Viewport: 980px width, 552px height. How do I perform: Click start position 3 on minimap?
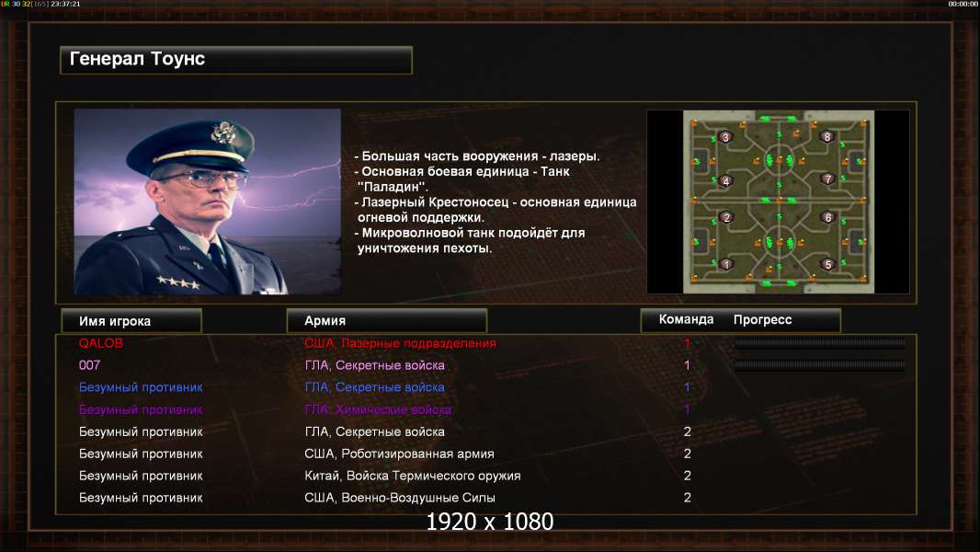(725, 137)
